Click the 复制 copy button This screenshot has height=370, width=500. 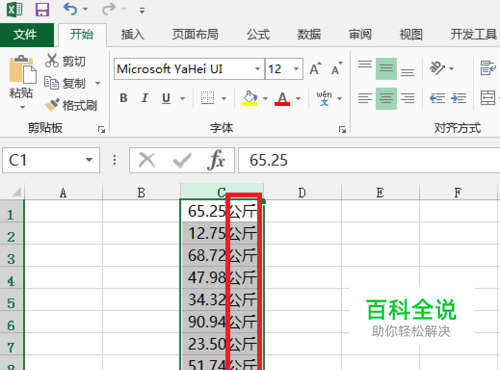65,83
